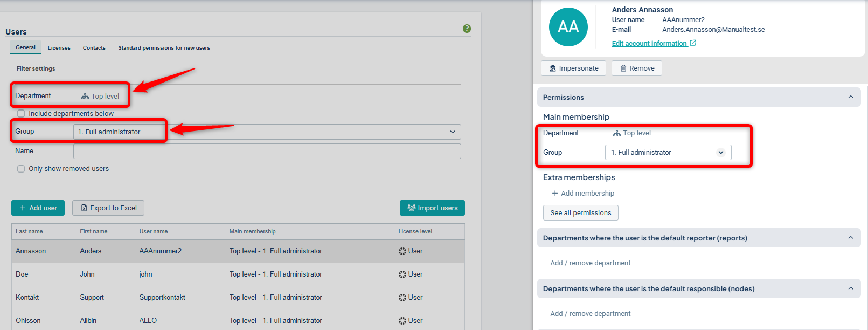Click the Add user button
Screen dimensions: 868x330
tap(38, 208)
